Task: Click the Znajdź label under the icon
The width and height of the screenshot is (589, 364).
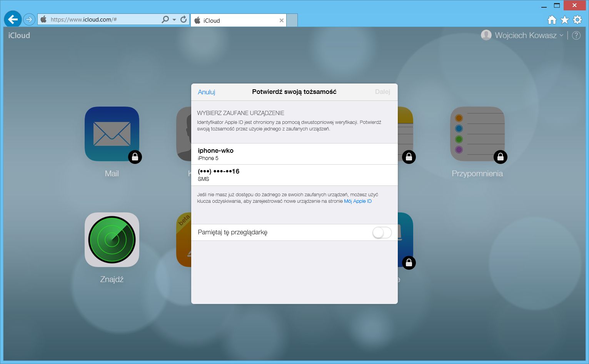Action: [x=112, y=279]
